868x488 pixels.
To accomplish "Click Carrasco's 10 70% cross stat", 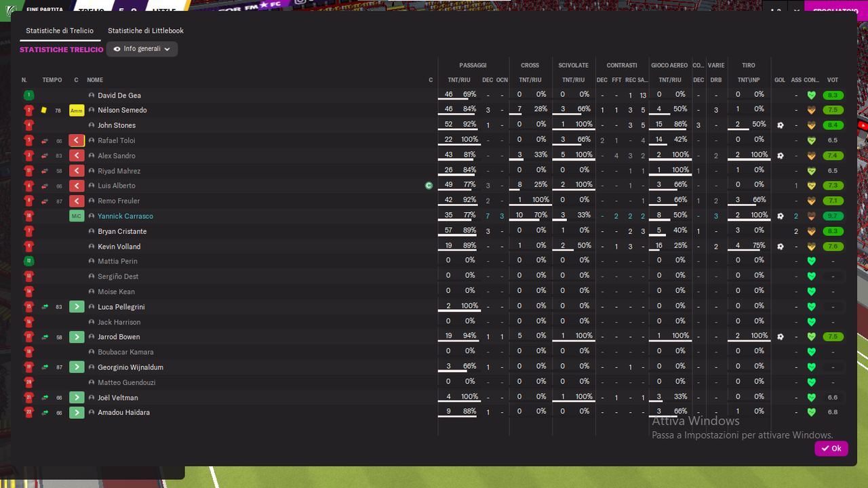I will click(530, 216).
